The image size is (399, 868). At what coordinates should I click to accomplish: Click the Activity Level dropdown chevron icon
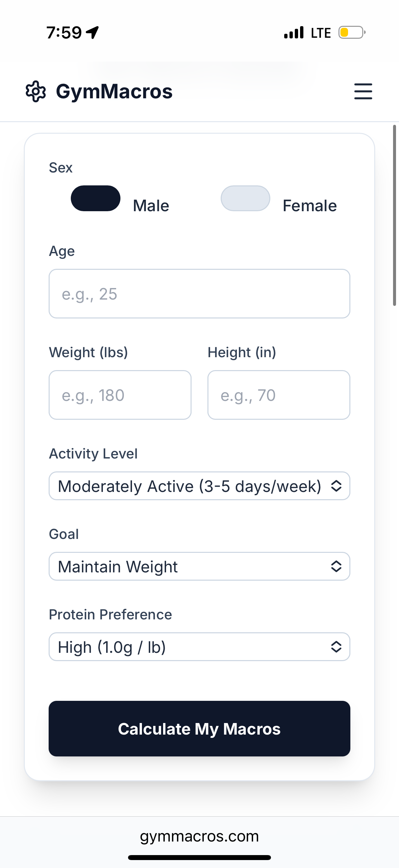point(337,486)
